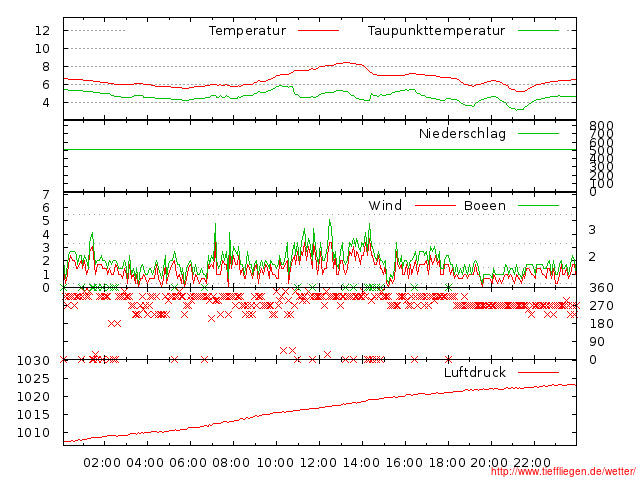Screen dimensions: 640x480
Task: Click the 90 wind direction axis label
Action: tap(597, 342)
